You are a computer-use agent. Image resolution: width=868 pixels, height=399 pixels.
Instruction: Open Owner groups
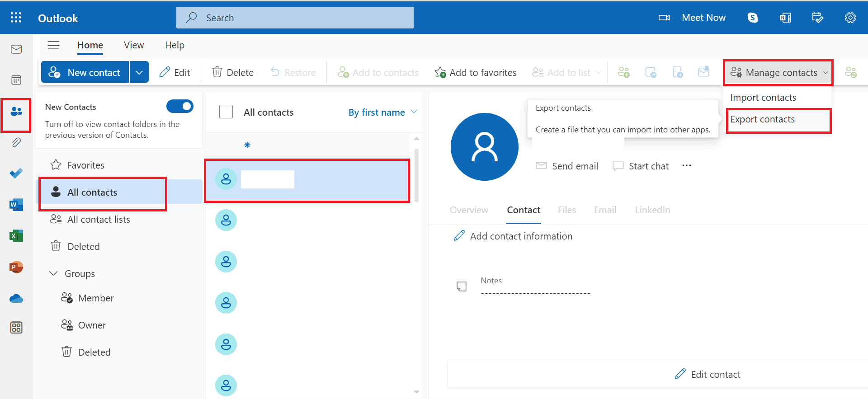[119, 325]
